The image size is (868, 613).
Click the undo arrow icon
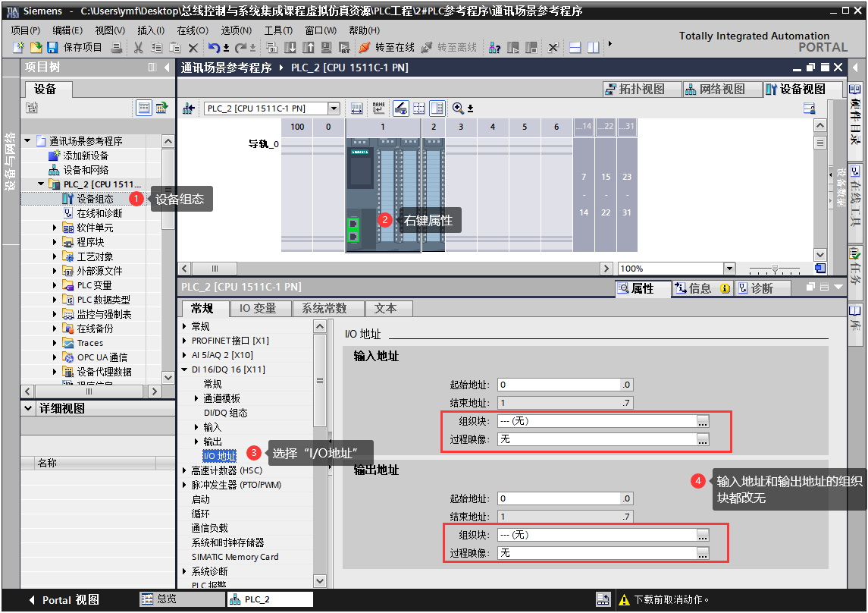click(215, 48)
